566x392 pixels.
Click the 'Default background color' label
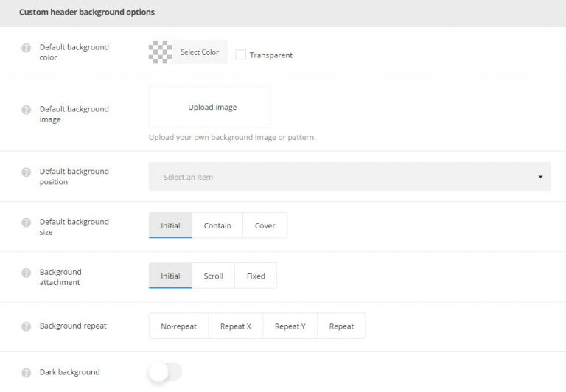[74, 52]
